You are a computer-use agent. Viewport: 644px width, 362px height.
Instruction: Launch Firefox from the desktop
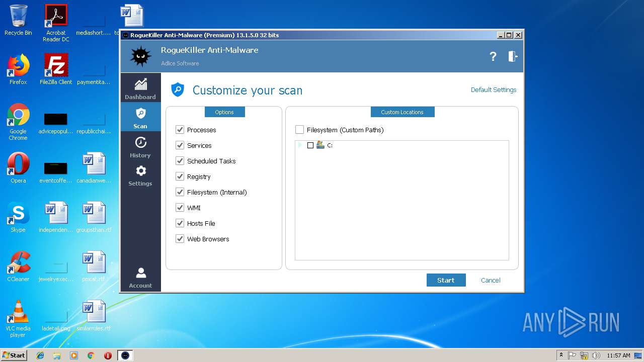click(x=18, y=69)
